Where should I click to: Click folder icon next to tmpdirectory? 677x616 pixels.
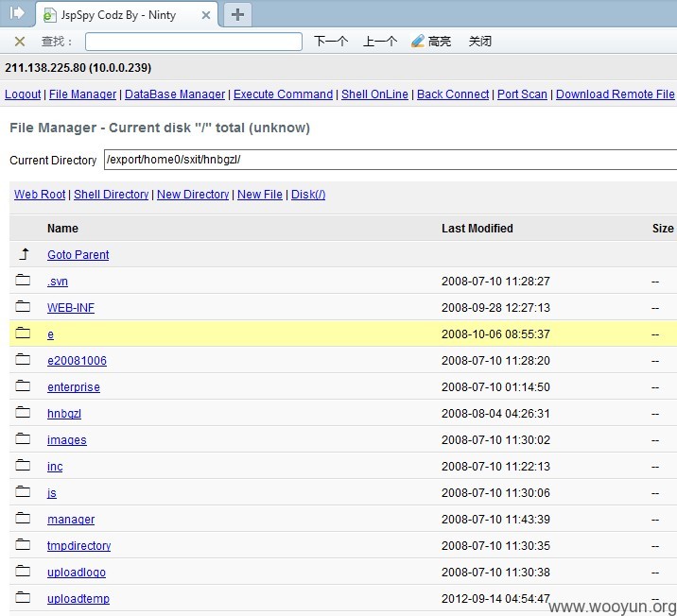pyautogui.click(x=23, y=544)
